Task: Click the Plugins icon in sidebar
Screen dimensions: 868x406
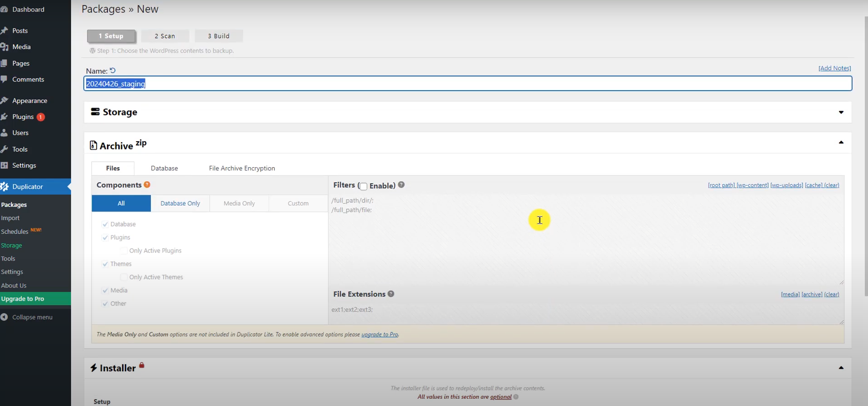Action: click(x=5, y=117)
